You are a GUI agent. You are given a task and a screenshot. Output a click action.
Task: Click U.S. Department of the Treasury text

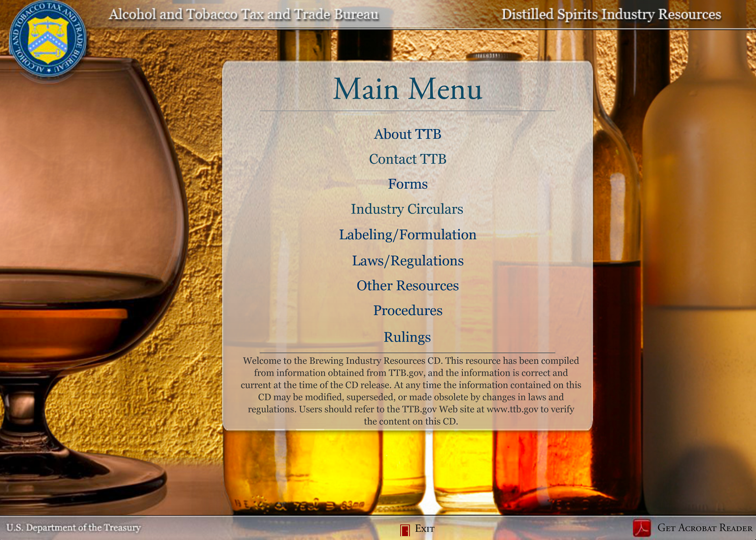click(x=74, y=527)
